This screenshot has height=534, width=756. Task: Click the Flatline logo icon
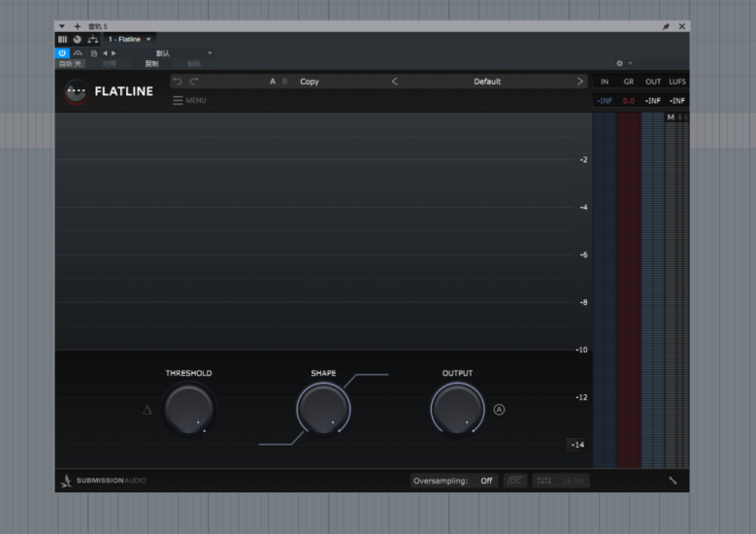point(76,92)
